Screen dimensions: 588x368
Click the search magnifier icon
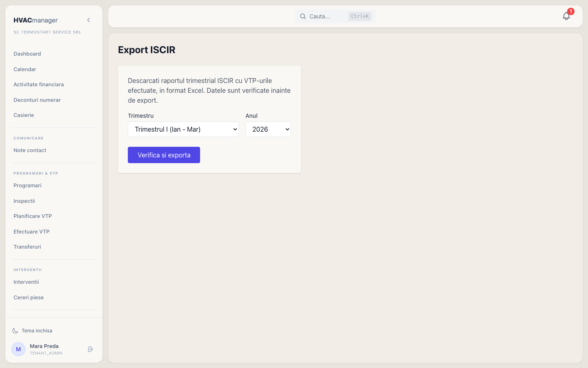(x=303, y=16)
